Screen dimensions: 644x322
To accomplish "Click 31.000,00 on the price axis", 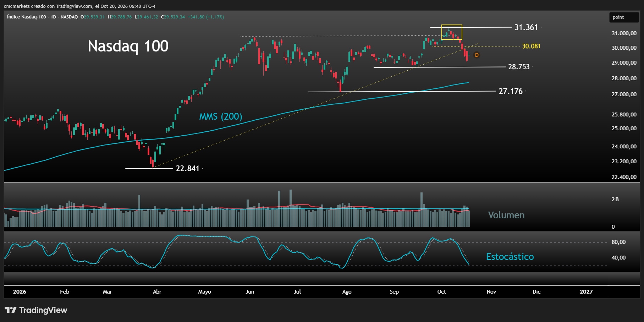I will (624, 33).
